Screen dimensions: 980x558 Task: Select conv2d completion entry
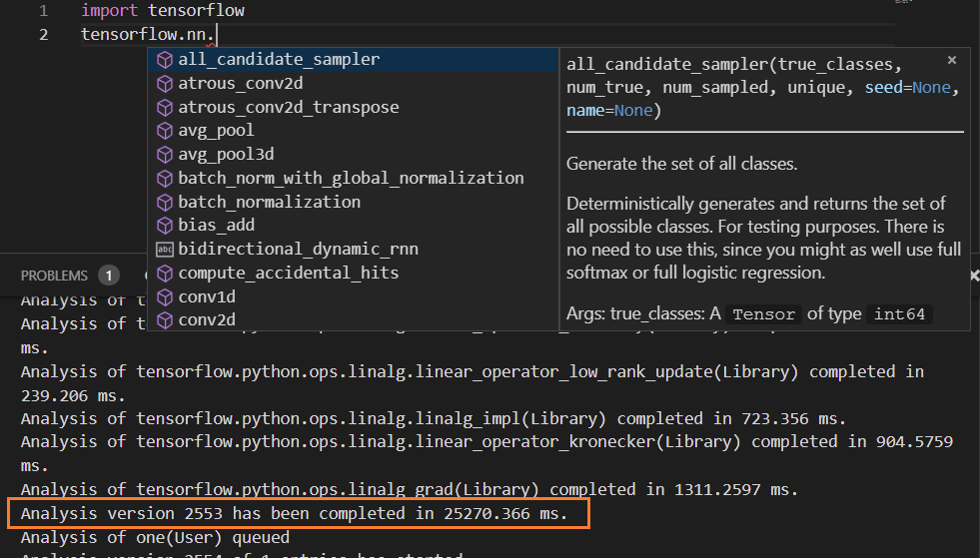point(353,319)
